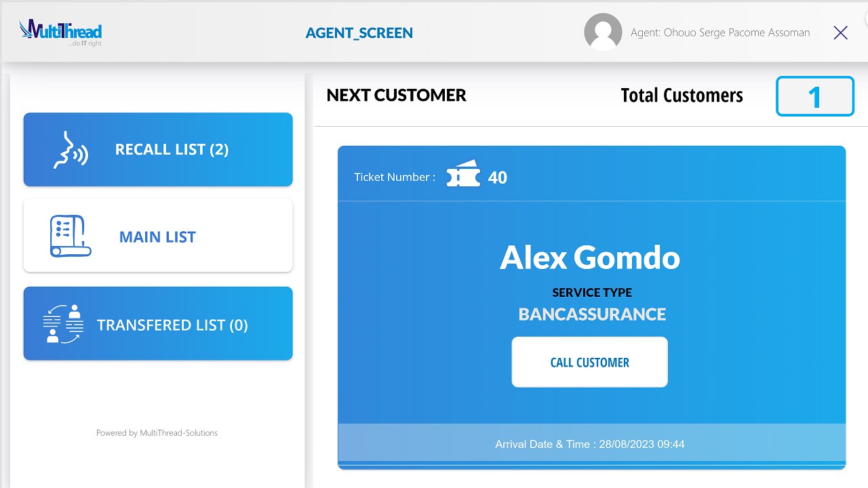
Task: Click the Arrival Date & Time bar
Action: (x=590, y=444)
